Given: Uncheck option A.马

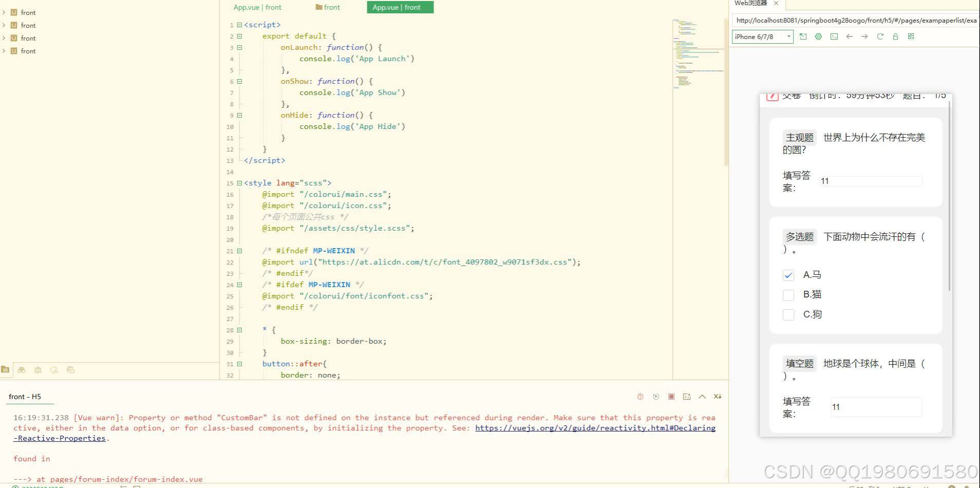Looking at the screenshot, I should (788, 275).
